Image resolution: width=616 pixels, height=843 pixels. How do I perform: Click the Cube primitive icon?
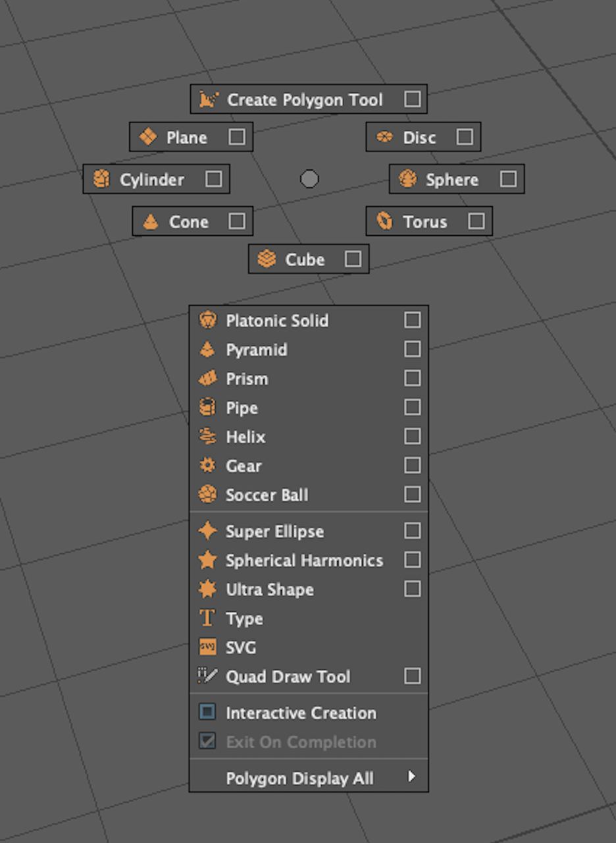coord(267,259)
